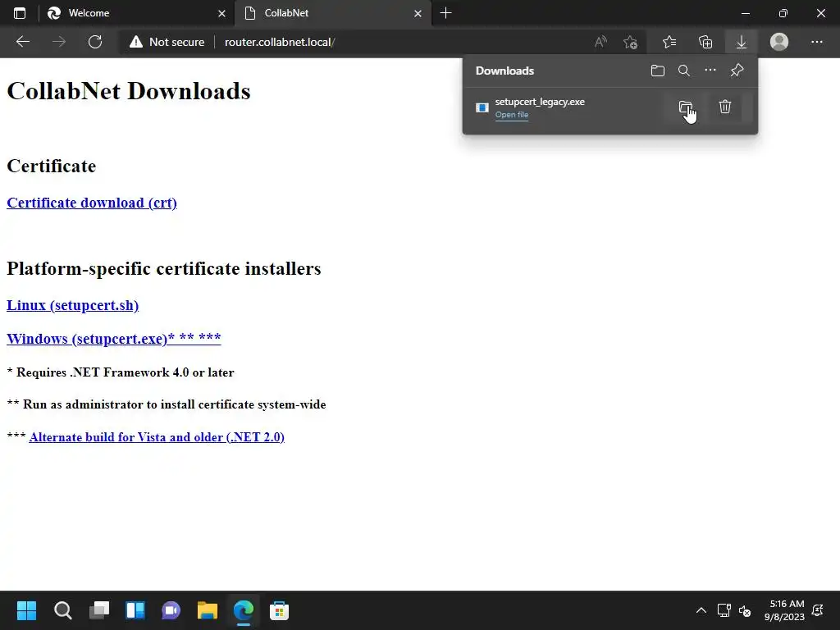Image resolution: width=840 pixels, height=630 pixels.
Task: Open downloads folder from Downloads panel
Action: click(658, 71)
